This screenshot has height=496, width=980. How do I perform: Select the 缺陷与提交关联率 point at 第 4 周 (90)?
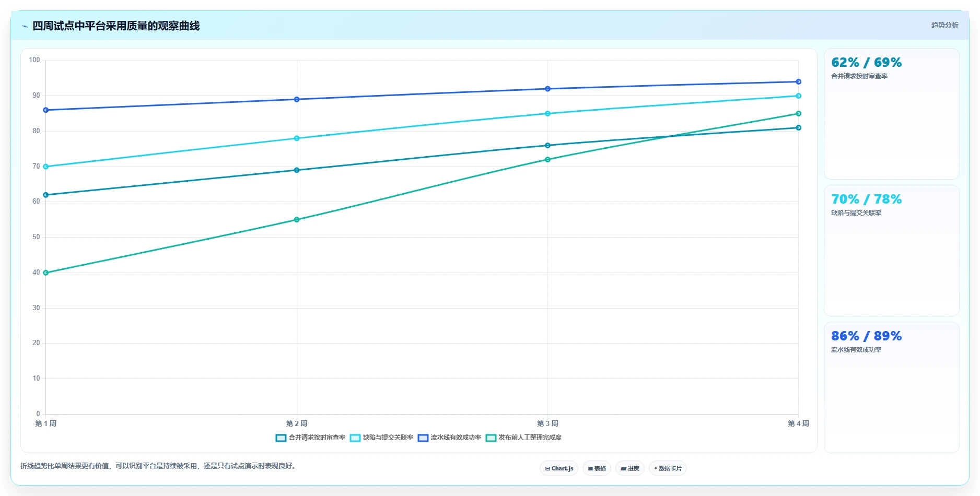798,96
